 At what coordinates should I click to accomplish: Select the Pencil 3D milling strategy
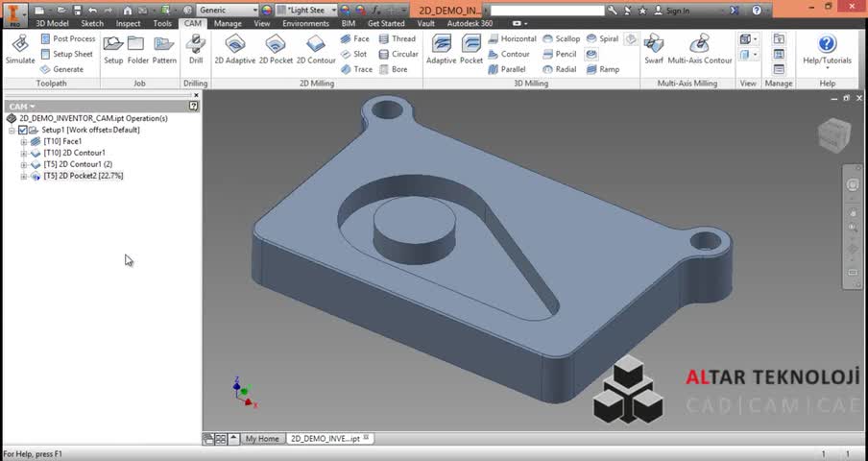click(x=560, y=54)
